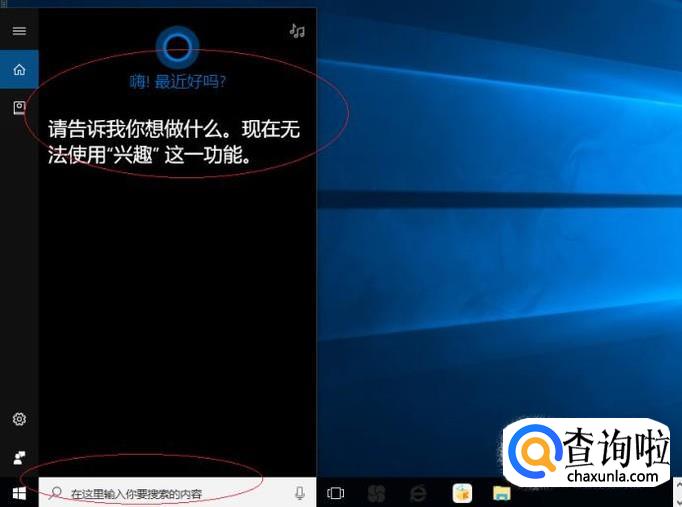This screenshot has height=507, width=682.
Task: Click the magnifier icon in search box
Action: pos(56,493)
